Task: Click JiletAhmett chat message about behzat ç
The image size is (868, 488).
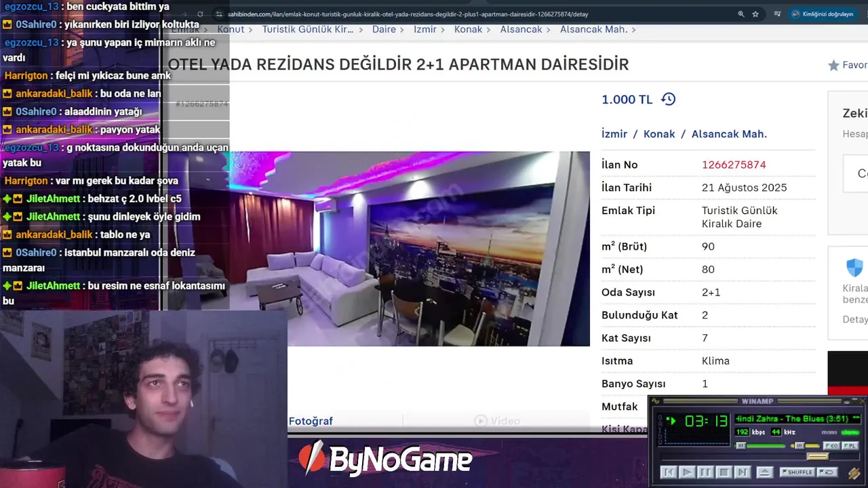Action: (92, 199)
